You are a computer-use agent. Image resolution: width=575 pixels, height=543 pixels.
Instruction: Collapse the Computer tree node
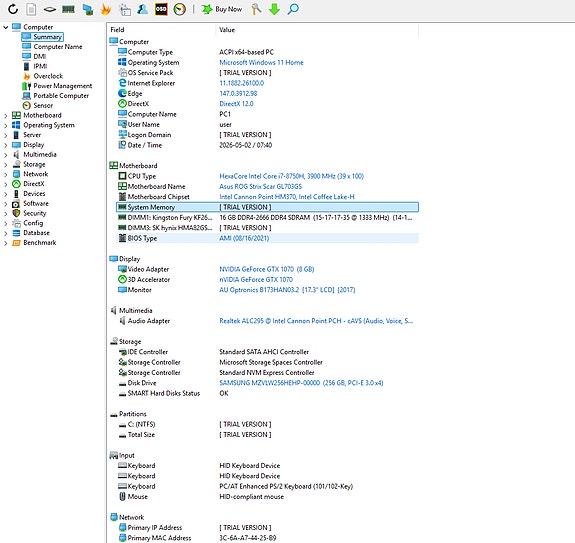tap(6, 27)
